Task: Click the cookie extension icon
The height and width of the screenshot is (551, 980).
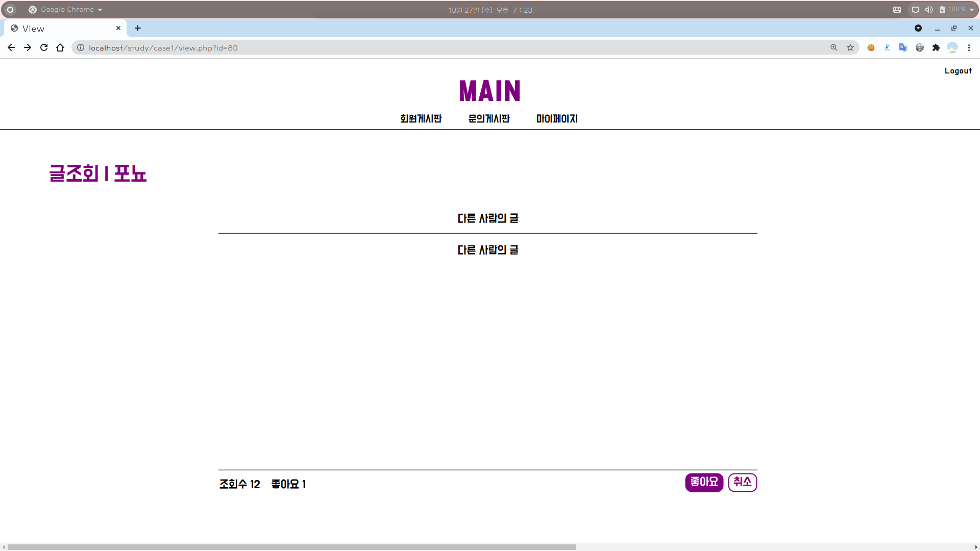Action: 871,47
